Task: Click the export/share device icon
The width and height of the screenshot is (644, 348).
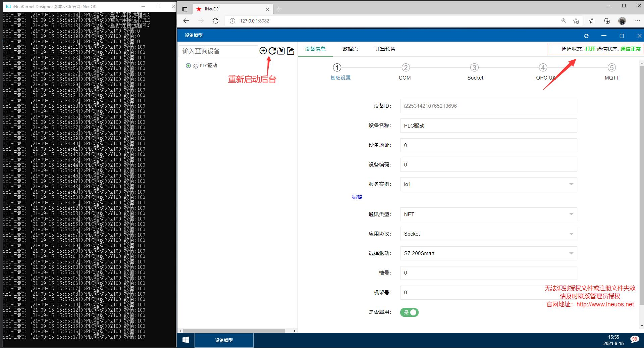Action: (290, 51)
